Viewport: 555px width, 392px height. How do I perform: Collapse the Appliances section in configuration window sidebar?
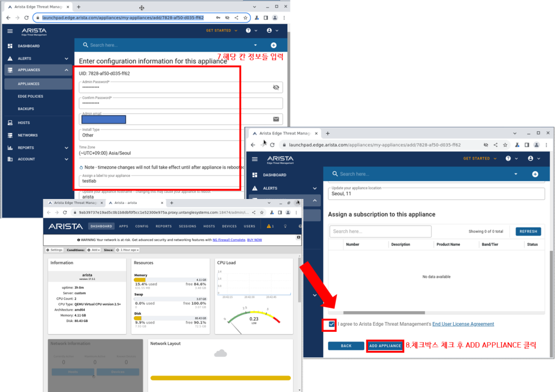[67, 70]
